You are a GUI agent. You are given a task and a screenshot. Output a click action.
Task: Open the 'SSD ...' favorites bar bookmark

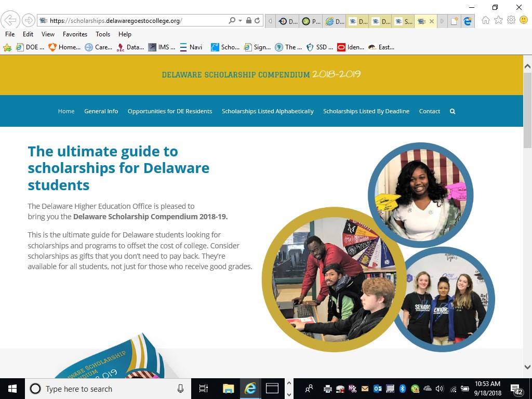(x=320, y=47)
